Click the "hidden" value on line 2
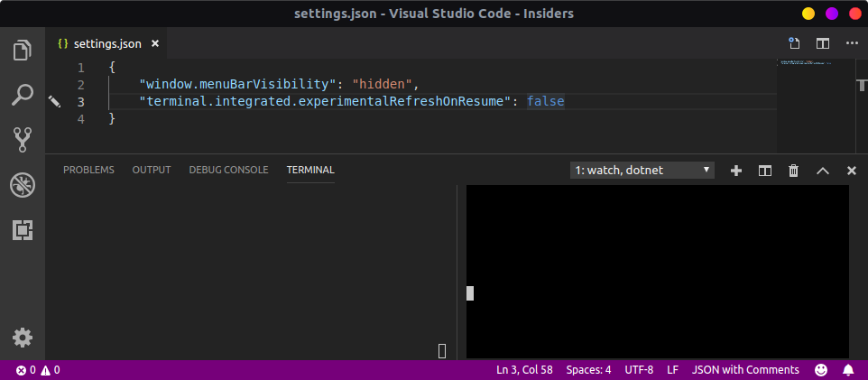 pyautogui.click(x=382, y=85)
